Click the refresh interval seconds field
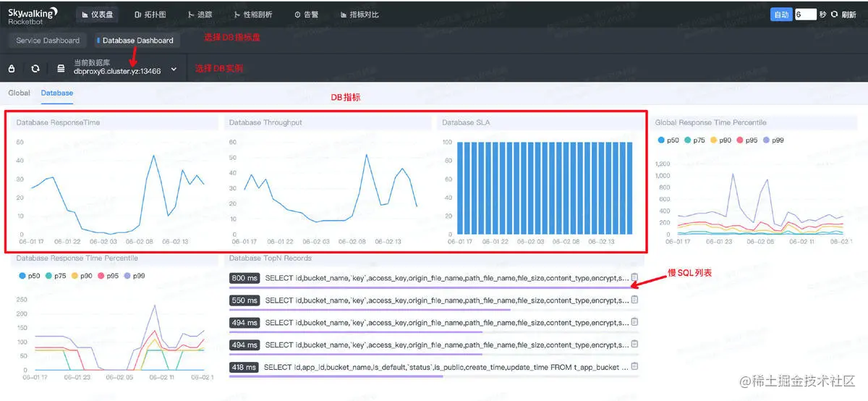Viewport: 868px width, 401px height. click(x=805, y=14)
